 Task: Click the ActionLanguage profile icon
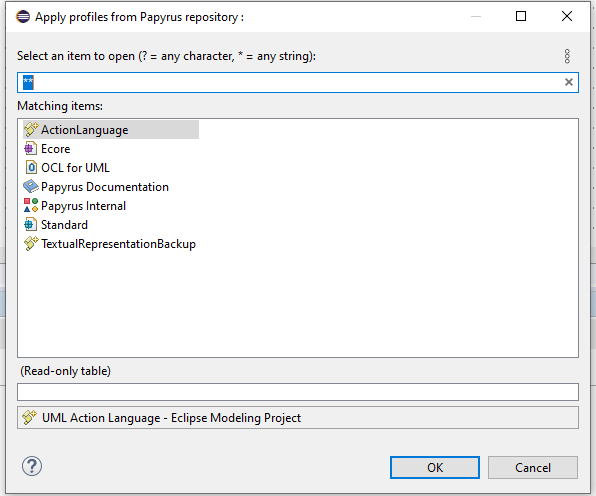[31, 130]
